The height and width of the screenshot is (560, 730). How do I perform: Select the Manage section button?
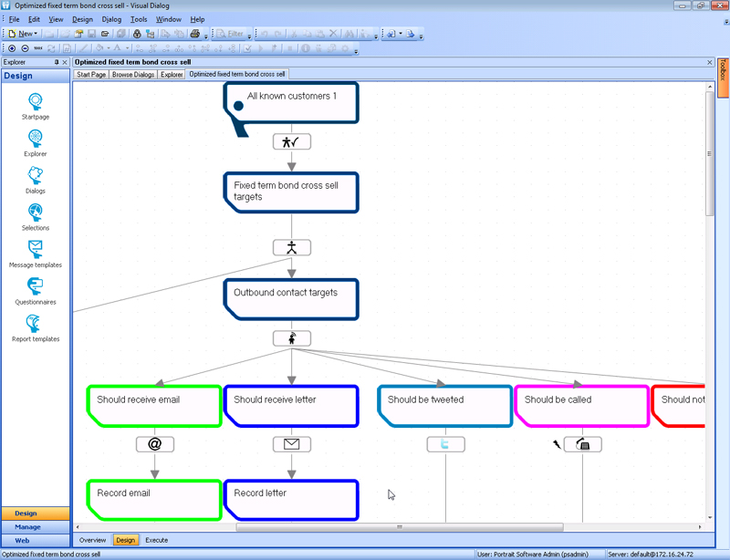click(x=36, y=527)
